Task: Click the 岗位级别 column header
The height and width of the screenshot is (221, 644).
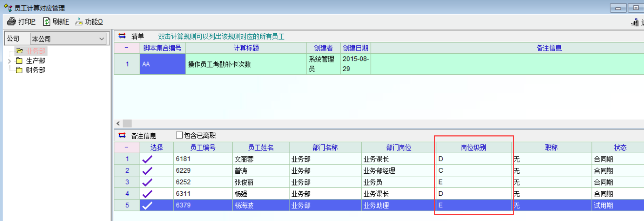Action: click(473, 148)
